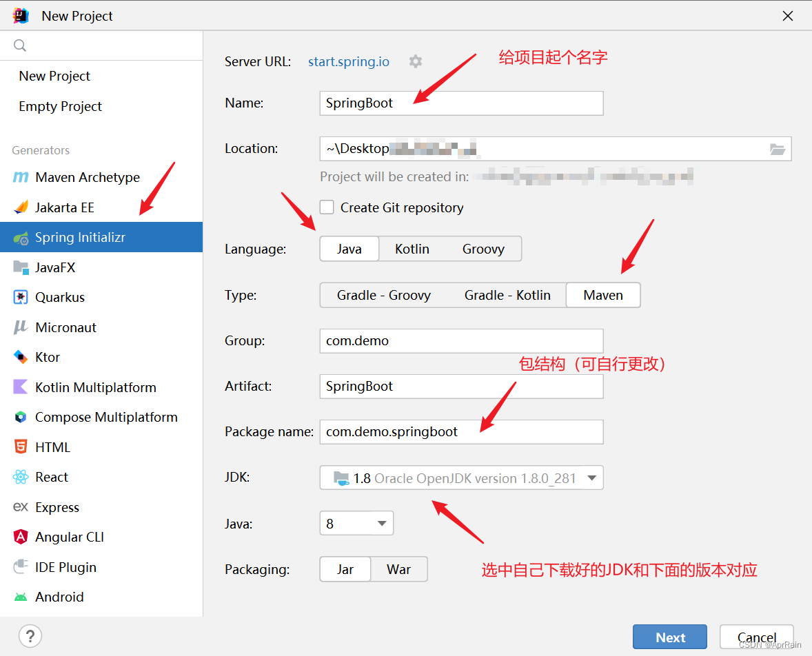Select the React label in Generators
This screenshot has width=812, height=656.
click(x=52, y=478)
